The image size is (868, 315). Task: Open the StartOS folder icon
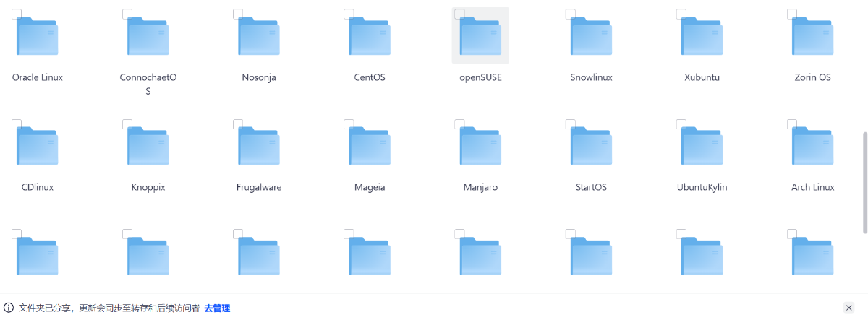(x=591, y=146)
